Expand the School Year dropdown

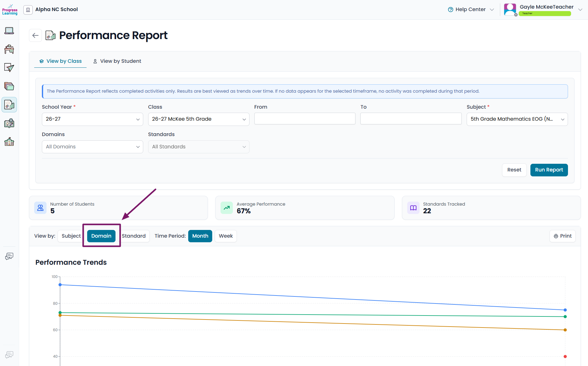coord(92,119)
